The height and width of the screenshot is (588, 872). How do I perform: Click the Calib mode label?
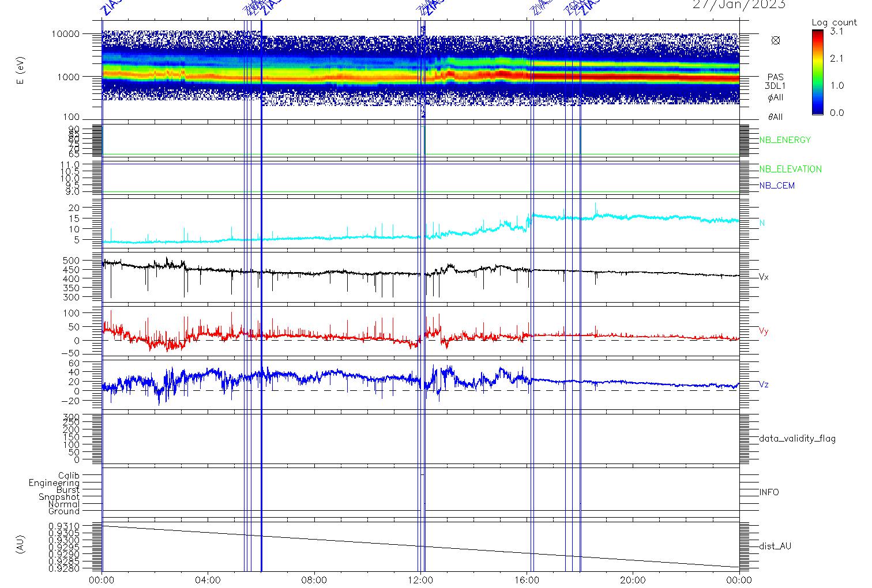point(69,476)
